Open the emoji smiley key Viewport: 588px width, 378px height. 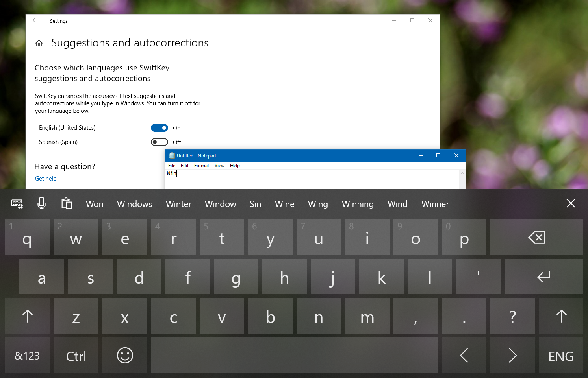(124, 355)
